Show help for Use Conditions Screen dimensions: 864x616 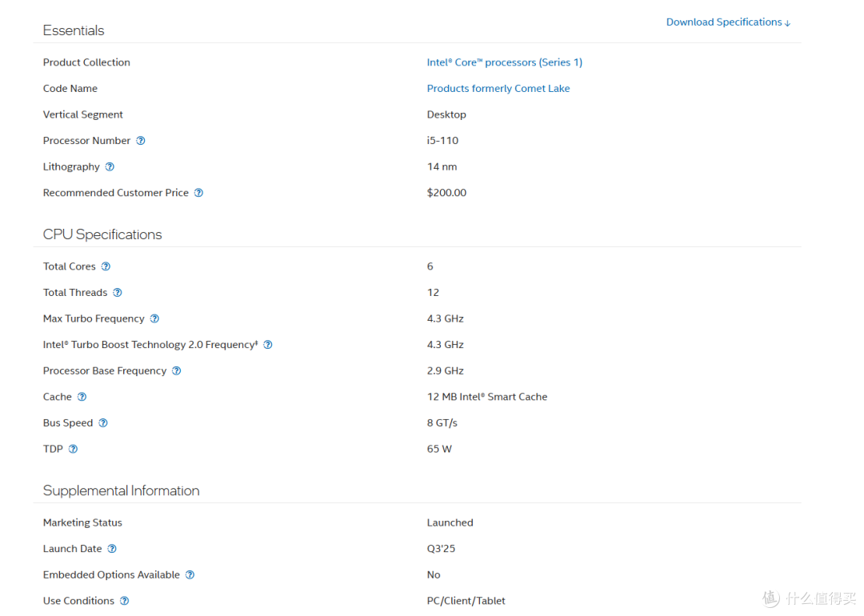click(125, 601)
